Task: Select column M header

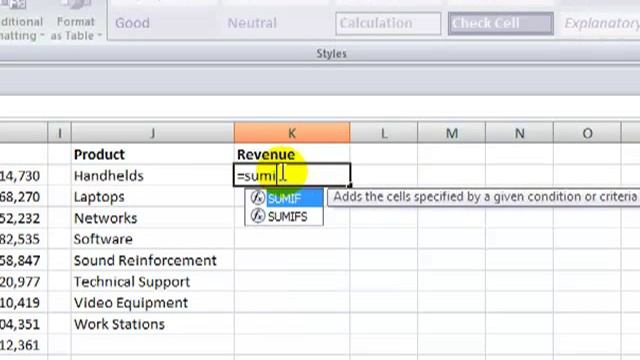Action: click(451, 133)
